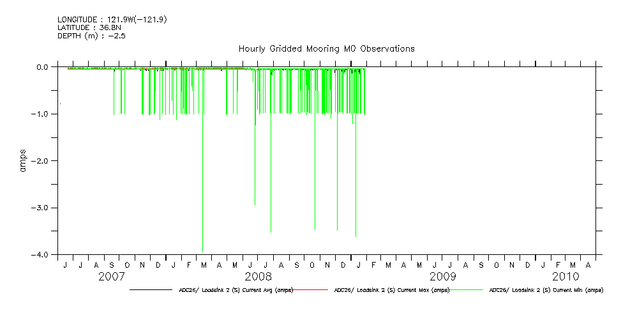The image size is (644, 322).
Task: Click the 2010 year label on the x-axis
Action: [565, 277]
